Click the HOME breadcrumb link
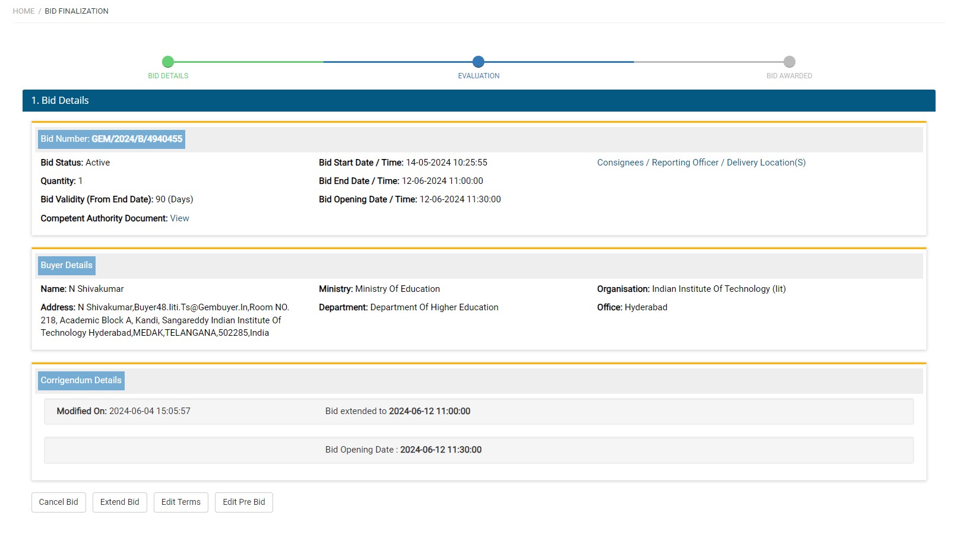This screenshot has height=560, width=970. (24, 11)
